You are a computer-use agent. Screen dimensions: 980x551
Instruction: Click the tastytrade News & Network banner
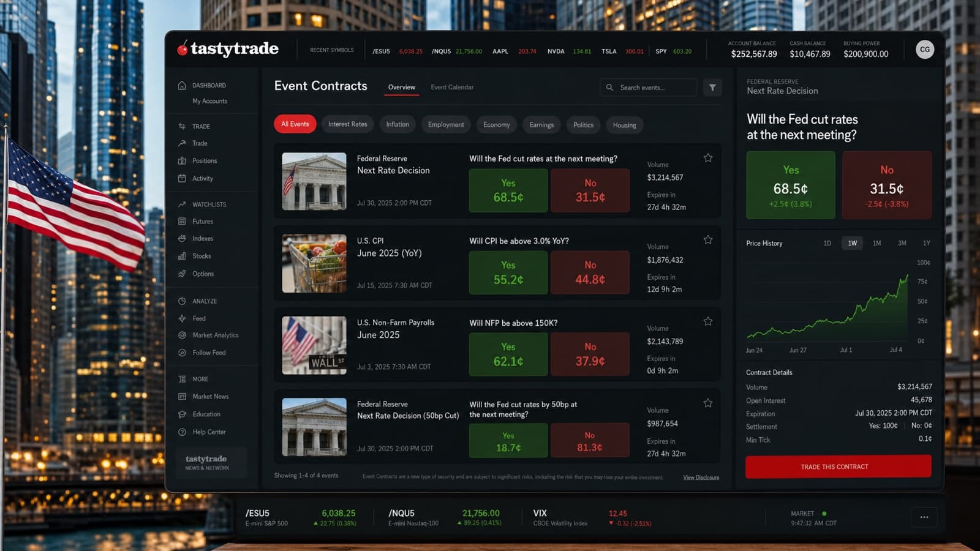tap(211, 463)
